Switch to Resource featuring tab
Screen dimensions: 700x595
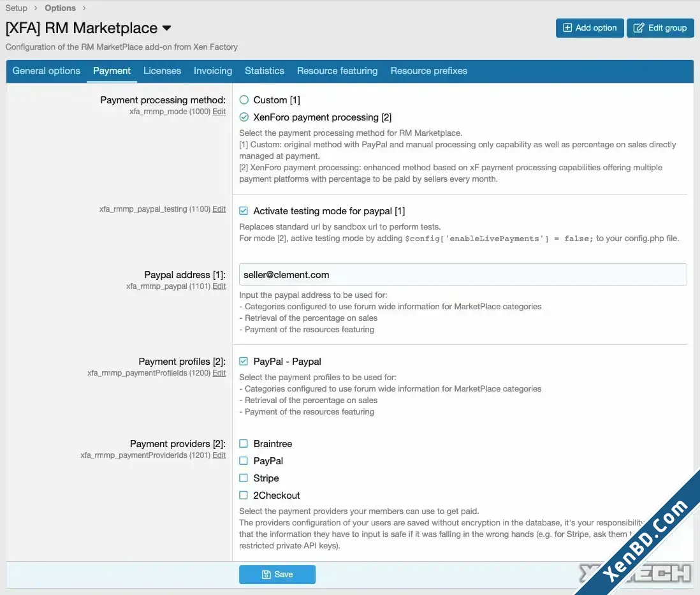[x=337, y=71]
